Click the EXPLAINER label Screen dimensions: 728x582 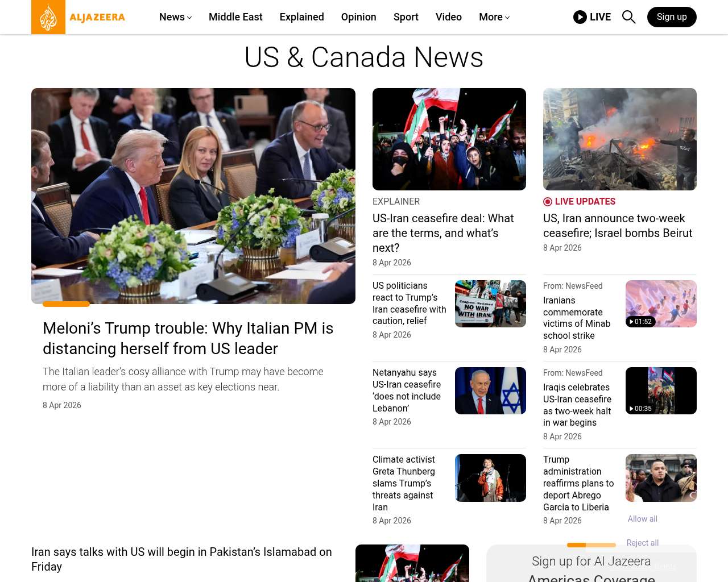(x=396, y=202)
